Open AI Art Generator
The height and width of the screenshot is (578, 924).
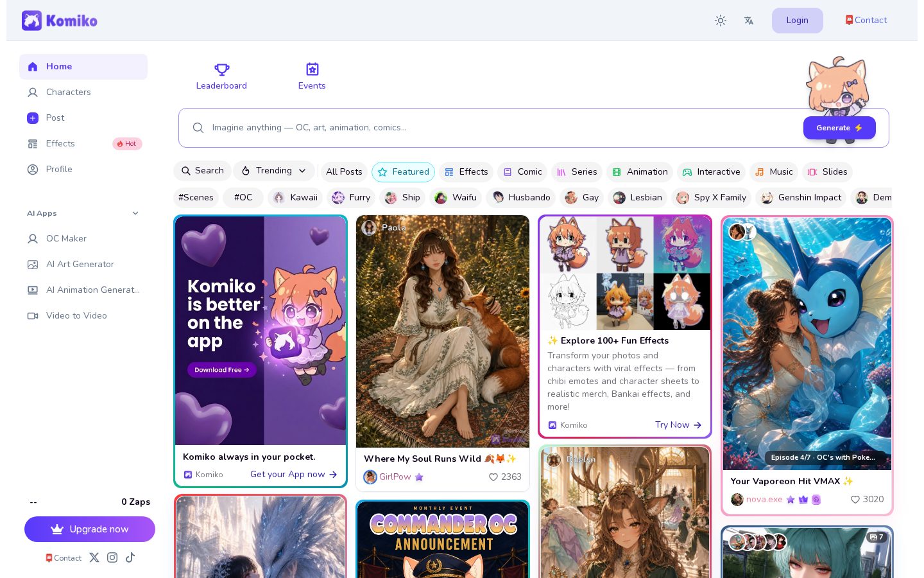coord(83,265)
